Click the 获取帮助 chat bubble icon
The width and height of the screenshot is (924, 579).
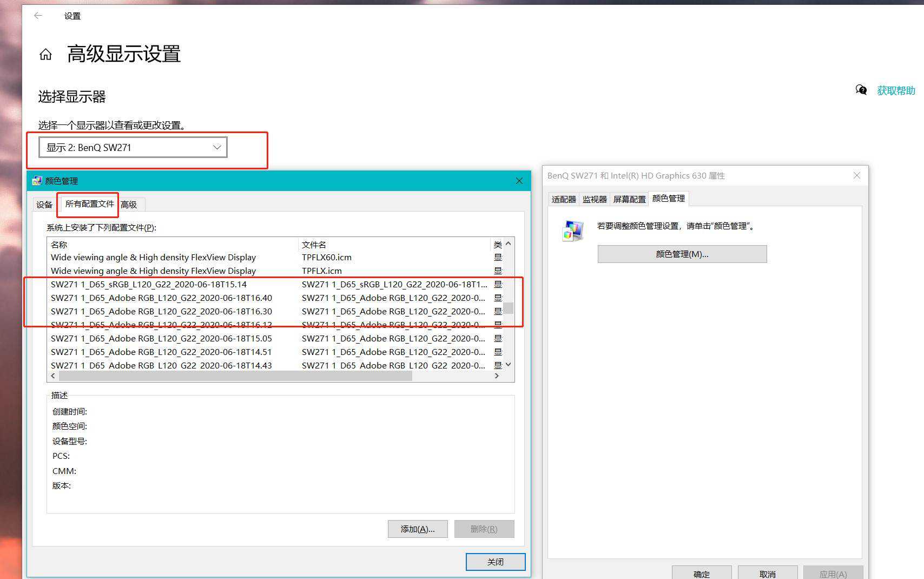coord(861,90)
